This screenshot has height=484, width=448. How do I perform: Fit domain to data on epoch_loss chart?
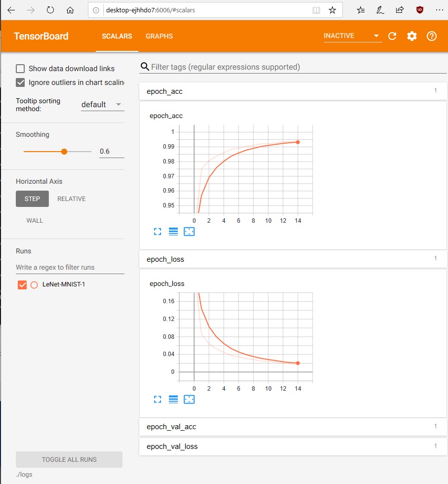189,400
